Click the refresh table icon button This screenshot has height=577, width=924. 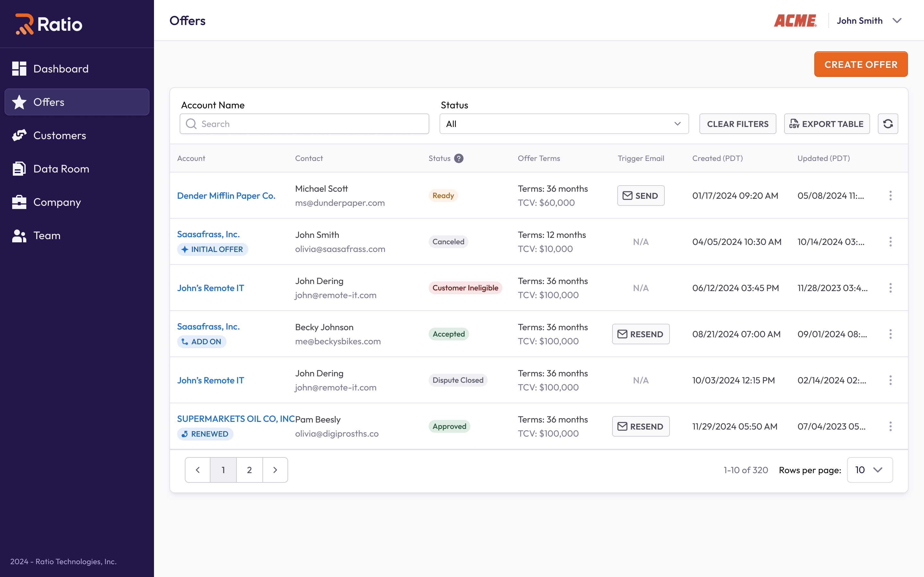coord(888,124)
